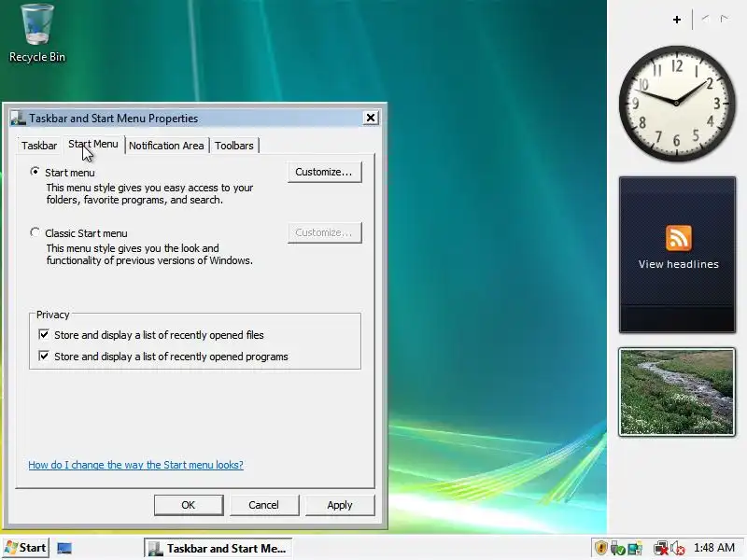Viewport: 747px width, 560px height.
Task: Click the Privacy group label
Action: click(x=53, y=315)
